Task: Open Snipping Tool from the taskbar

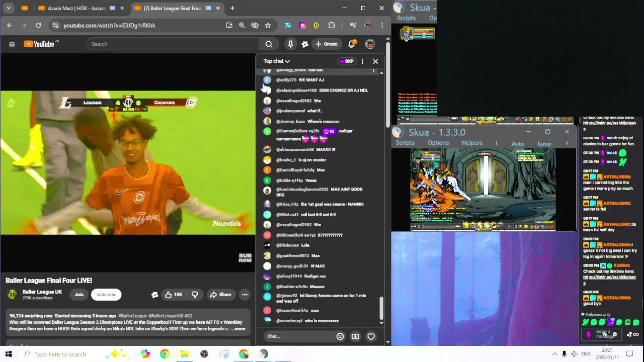Action: pos(224,354)
